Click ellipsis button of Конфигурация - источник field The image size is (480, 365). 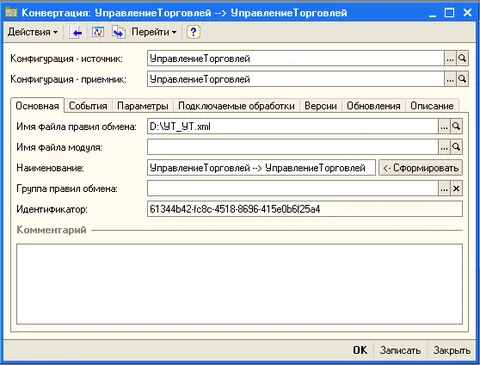[x=450, y=59]
